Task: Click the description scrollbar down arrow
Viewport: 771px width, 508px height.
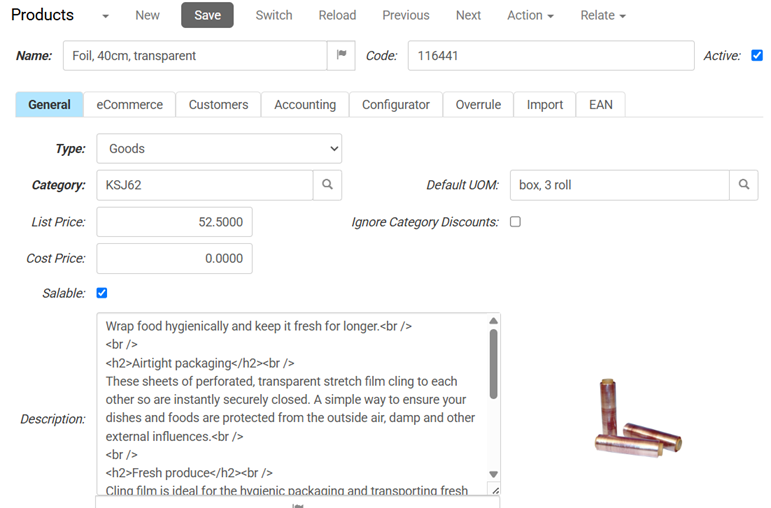Action: [x=493, y=473]
